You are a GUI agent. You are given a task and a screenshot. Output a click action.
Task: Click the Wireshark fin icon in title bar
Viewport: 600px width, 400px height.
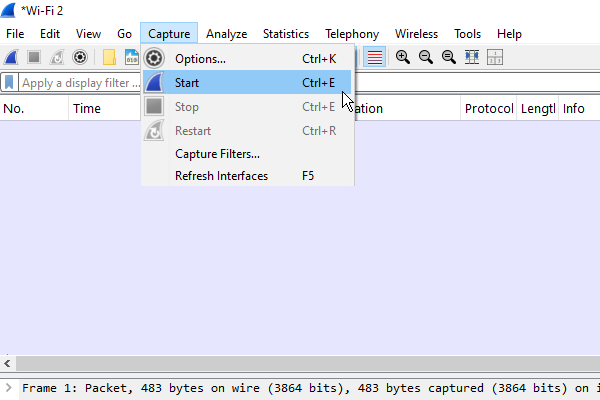click(8, 10)
